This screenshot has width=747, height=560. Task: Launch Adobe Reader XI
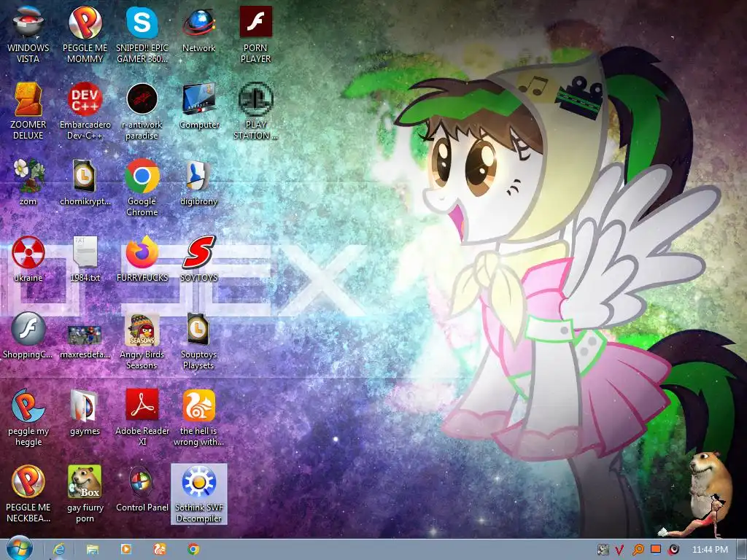(142, 418)
